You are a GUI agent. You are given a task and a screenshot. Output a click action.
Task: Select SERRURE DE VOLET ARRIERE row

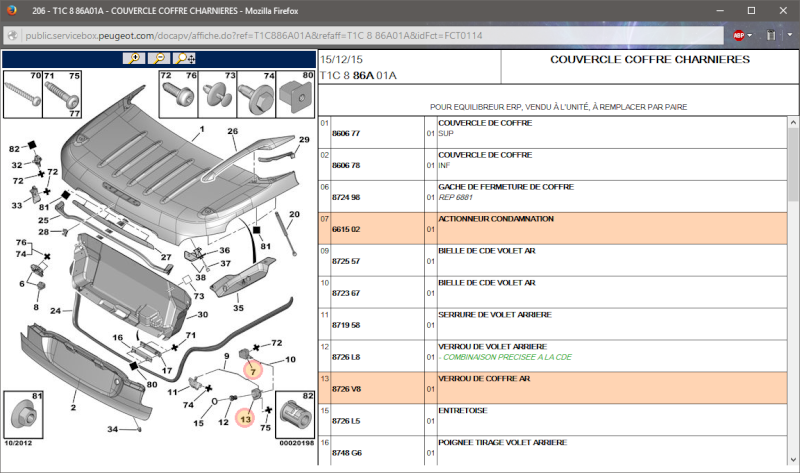[x=553, y=324]
